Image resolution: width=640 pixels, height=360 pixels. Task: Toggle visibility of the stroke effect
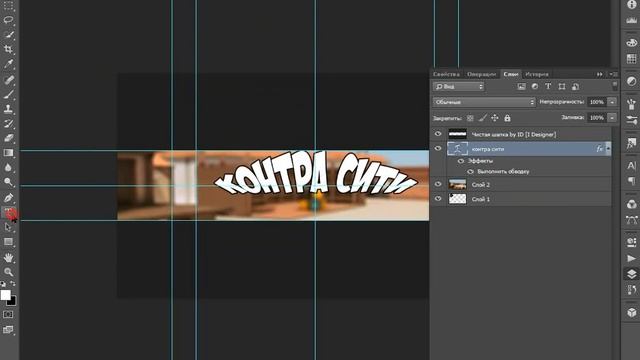pos(470,172)
